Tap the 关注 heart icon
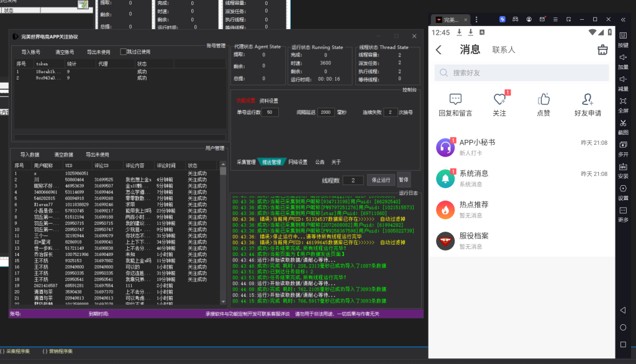Image resolution: width=636 pixels, height=364 pixels. pyautogui.click(x=499, y=99)
